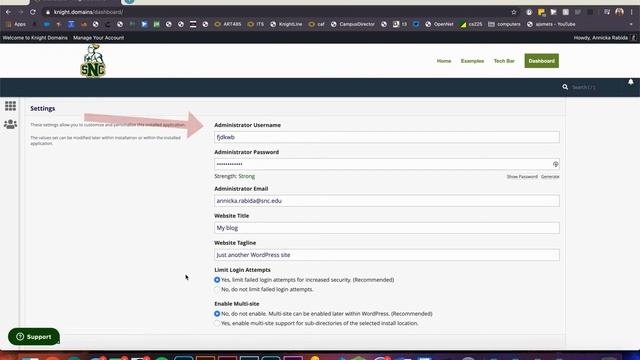This screenshot has height=360, width=640.
Task: Select No, do not limit failed login attempts
Action: (217, 289)
